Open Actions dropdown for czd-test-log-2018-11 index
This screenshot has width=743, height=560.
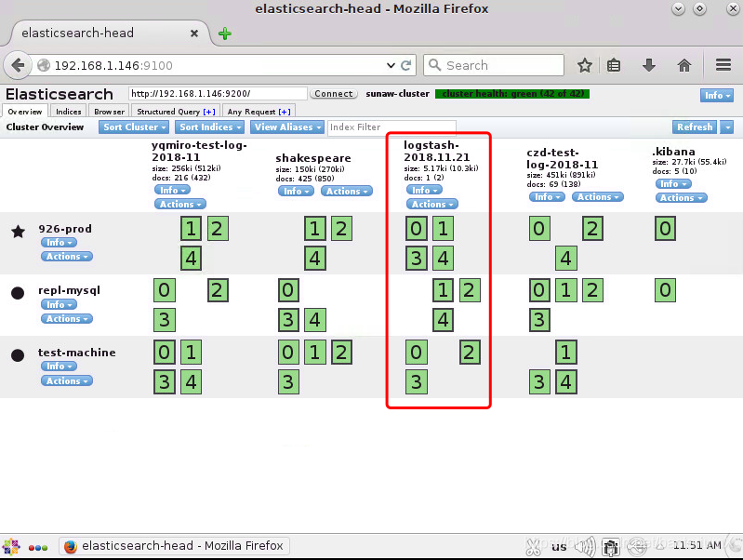point(598,197)
